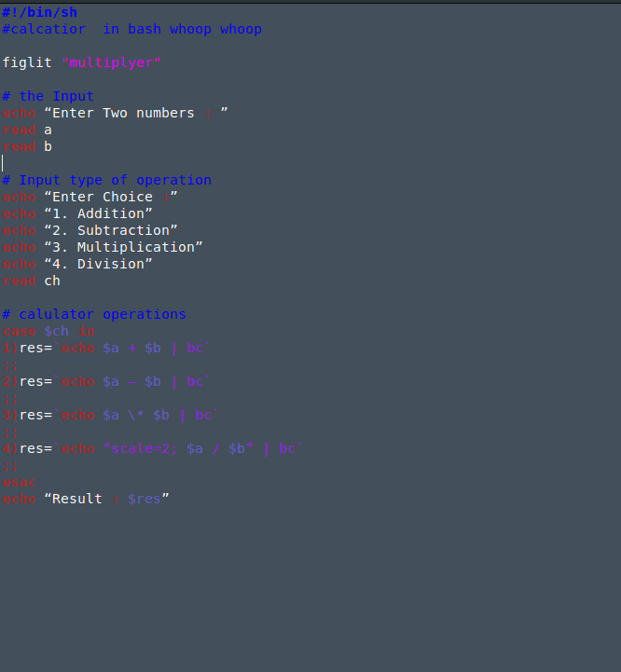
Task: Click the '1. Addition' menu text line
Action: [x=98, y=213]
